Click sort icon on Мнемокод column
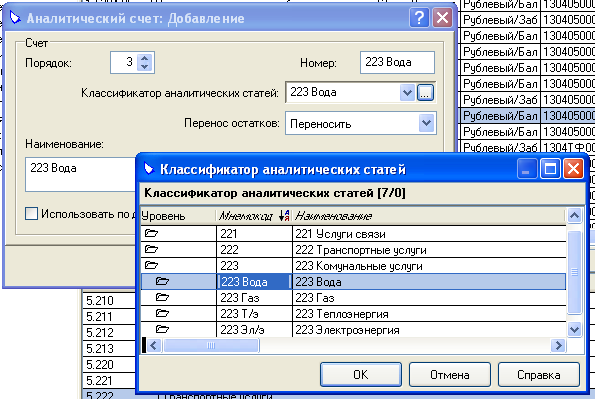Image resolution: width=595 pixels, height=399 pixels. point(284,216)
